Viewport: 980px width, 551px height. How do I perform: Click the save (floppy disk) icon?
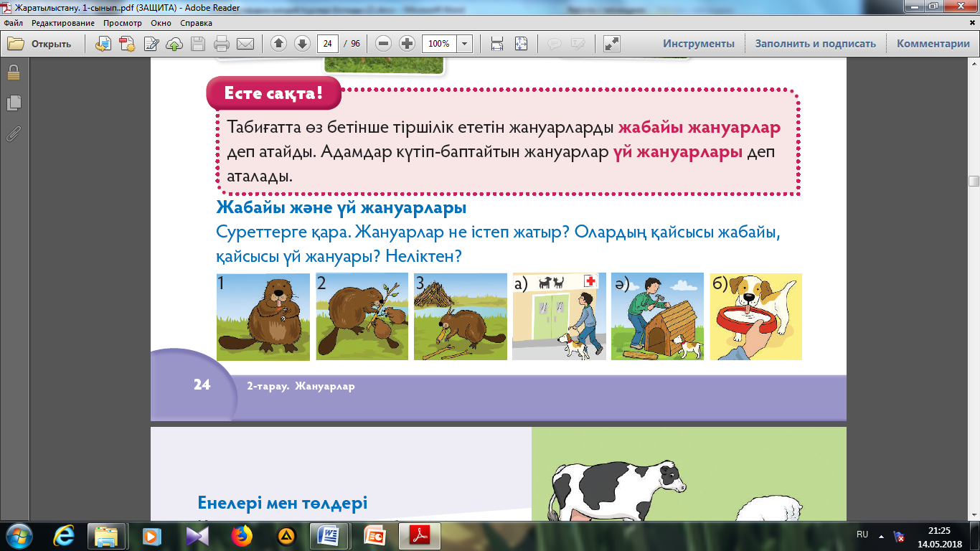(198, 44)
